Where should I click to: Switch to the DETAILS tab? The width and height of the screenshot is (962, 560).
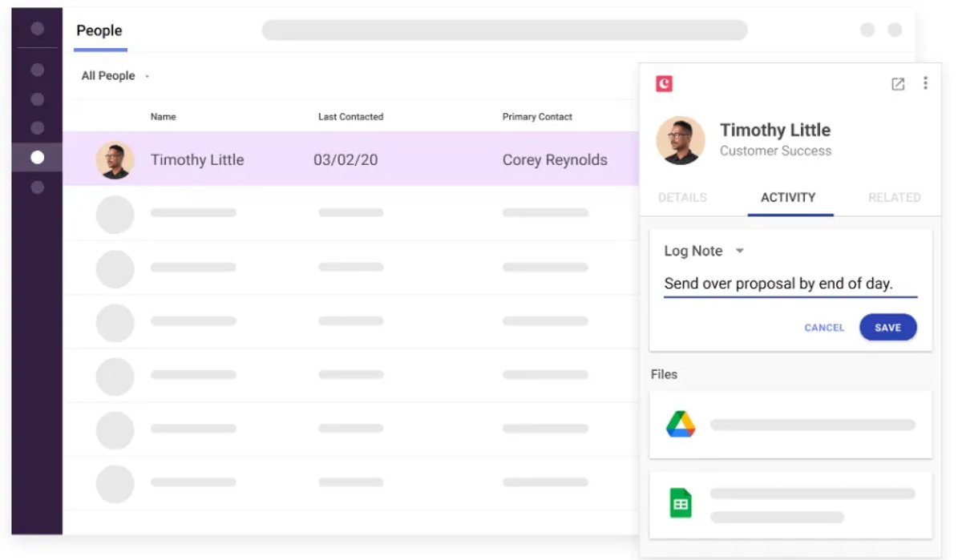click(x=682, y=197)
